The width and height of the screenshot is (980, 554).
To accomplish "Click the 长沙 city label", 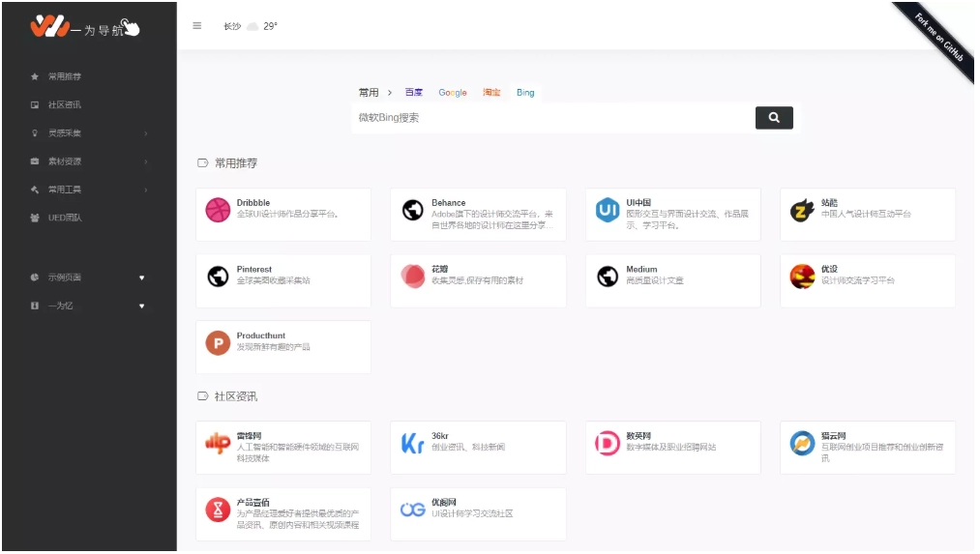I will (x=232, y=26).
